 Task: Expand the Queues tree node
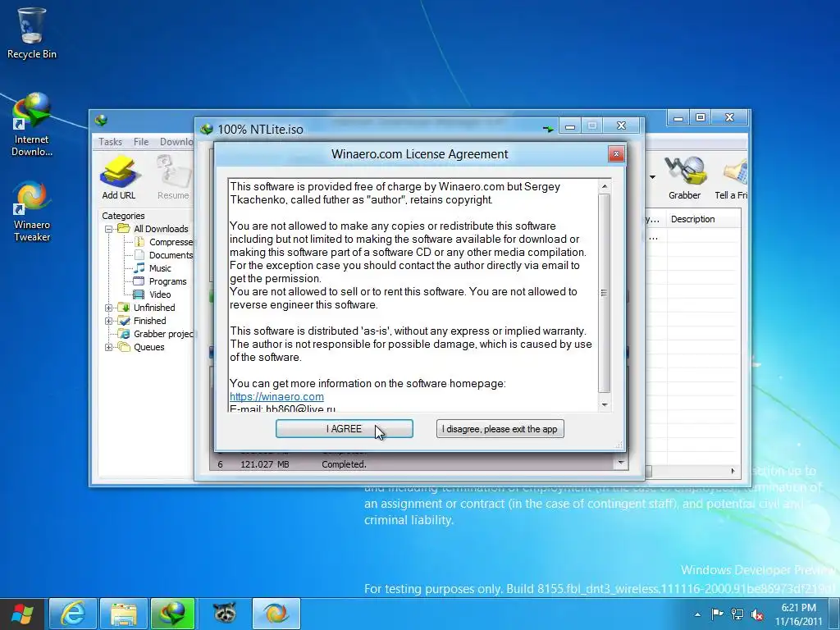pos(109,347)
